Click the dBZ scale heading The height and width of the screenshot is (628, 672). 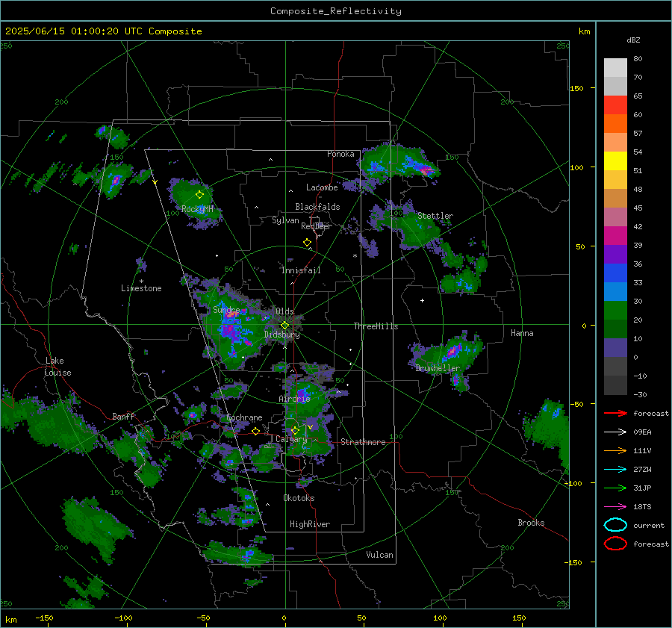(x=633, y=40)
